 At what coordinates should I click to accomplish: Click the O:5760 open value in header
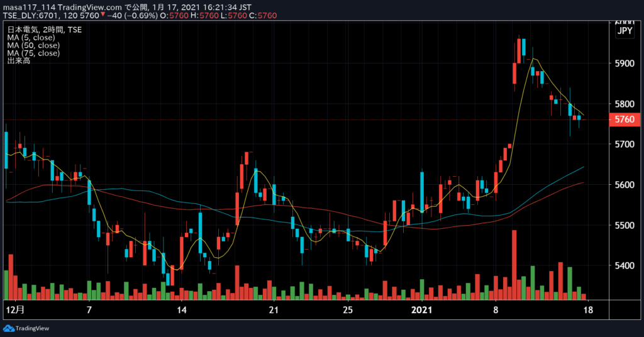point(174,16)
